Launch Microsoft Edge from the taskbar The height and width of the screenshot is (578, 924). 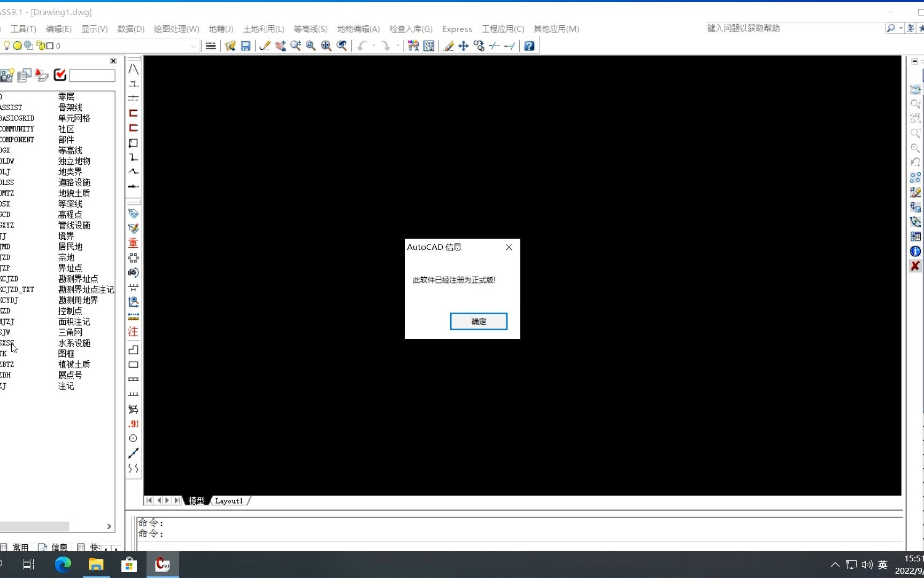(x=63, y=564)
